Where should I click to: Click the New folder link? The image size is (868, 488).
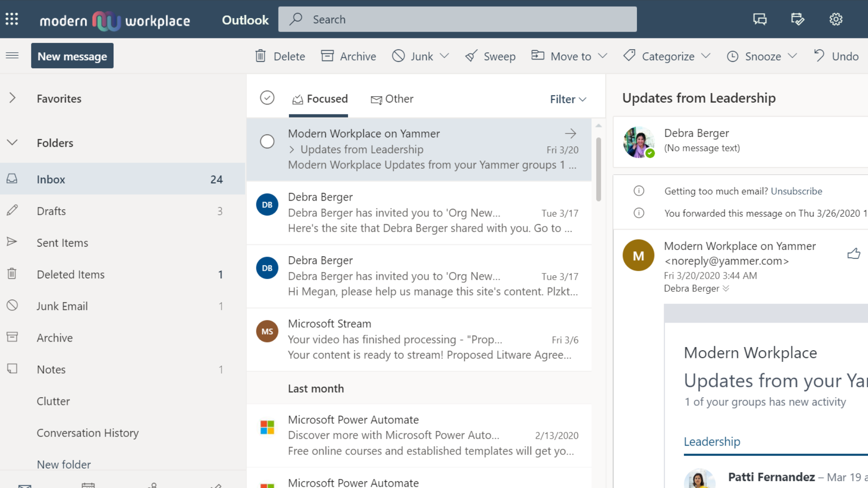point(64,464)
